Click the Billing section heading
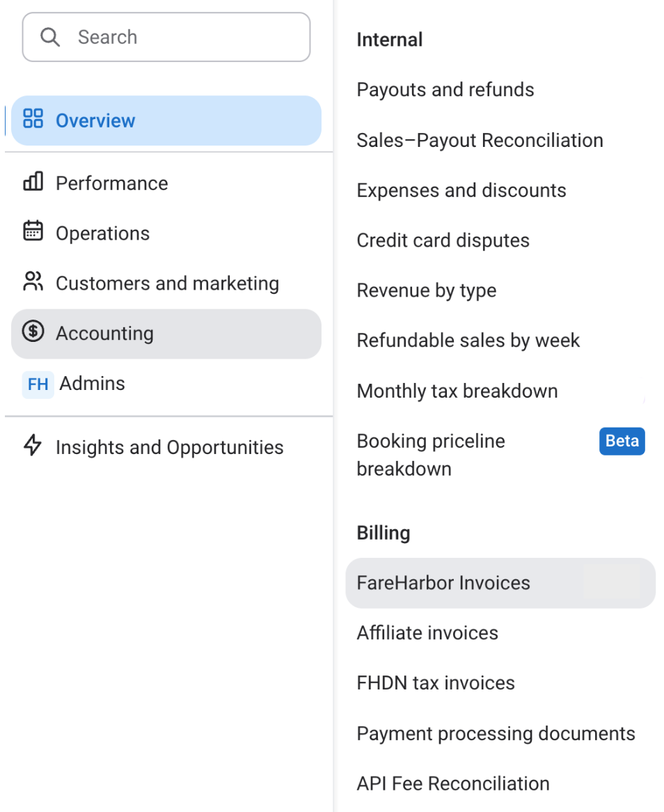The width and height of the screenshot is (664, 812). point(384,533)
